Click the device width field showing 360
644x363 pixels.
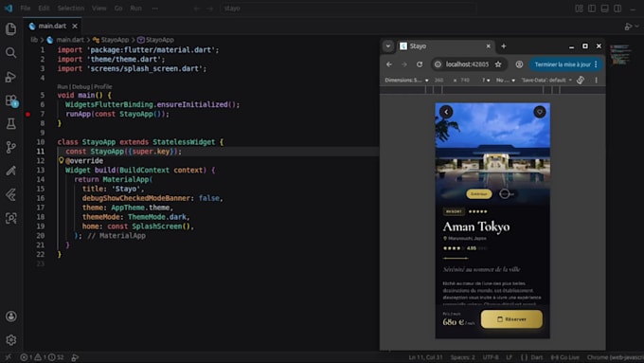coord(439,81)
